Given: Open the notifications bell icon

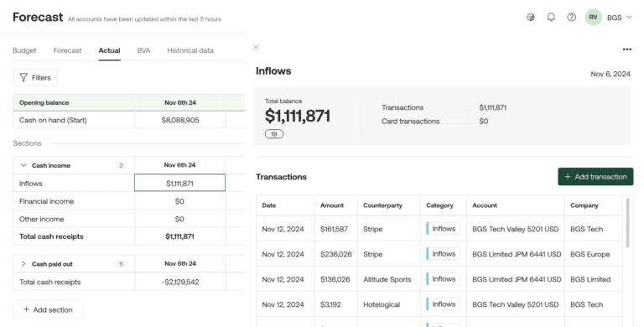Looking at the screenshot, I should pyautogui.click(x=551, y=18).
